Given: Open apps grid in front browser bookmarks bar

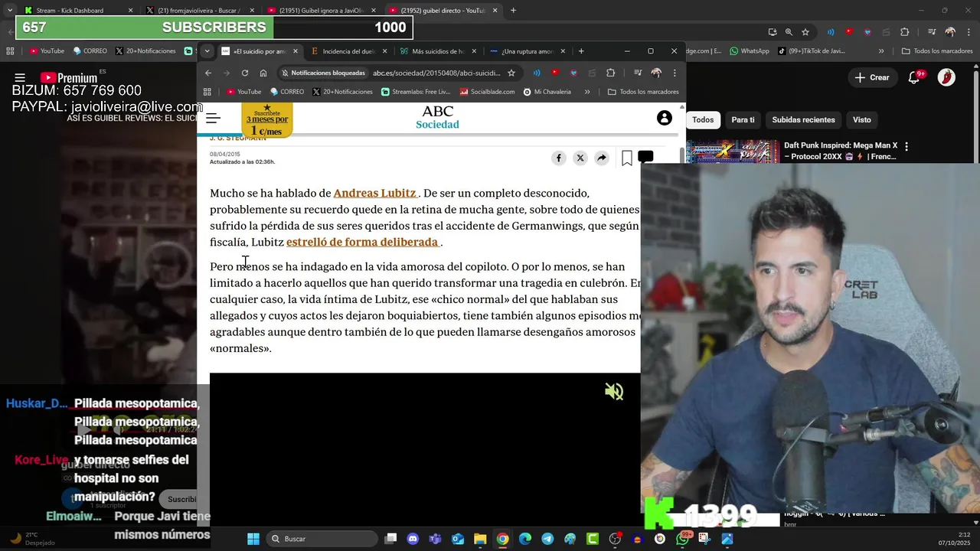Looking at the screenshot, I should [x=207, y=92].
